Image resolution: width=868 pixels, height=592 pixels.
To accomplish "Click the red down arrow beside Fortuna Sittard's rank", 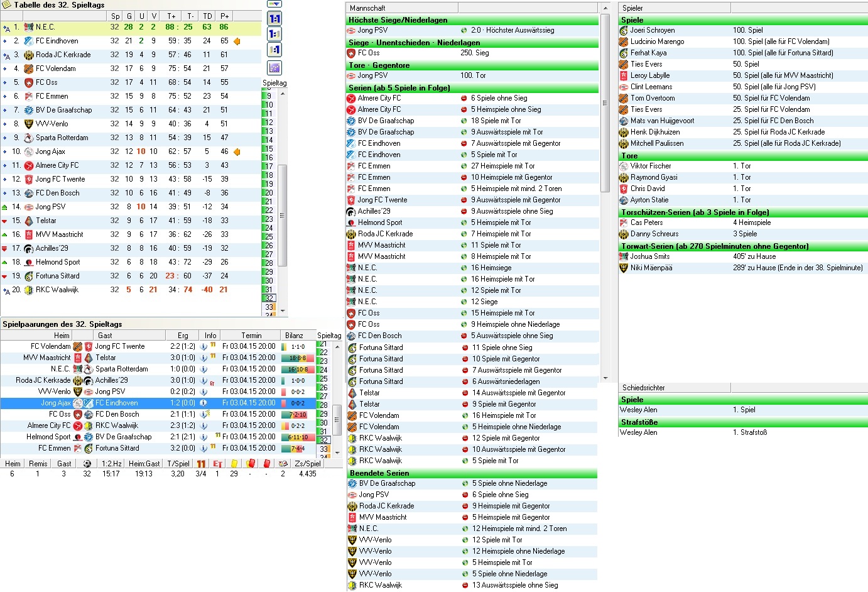I will pos(5,276).
